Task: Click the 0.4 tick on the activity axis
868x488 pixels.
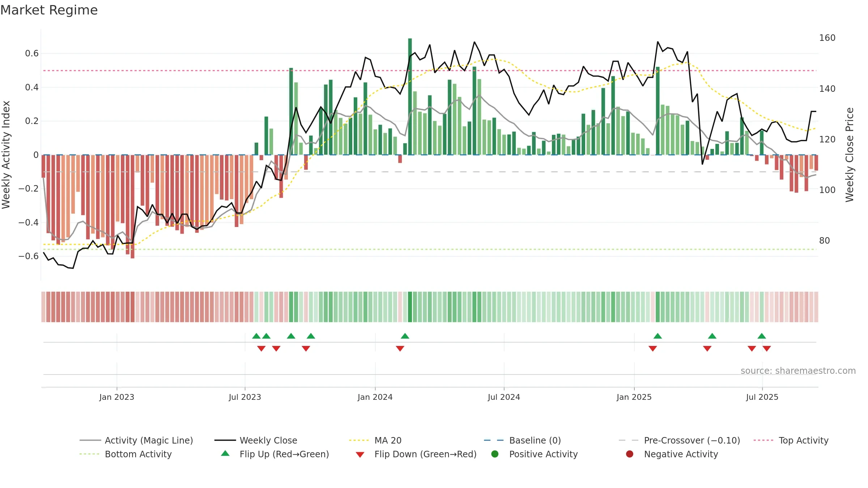Action: pyautogui.click(x=32, y=87)
